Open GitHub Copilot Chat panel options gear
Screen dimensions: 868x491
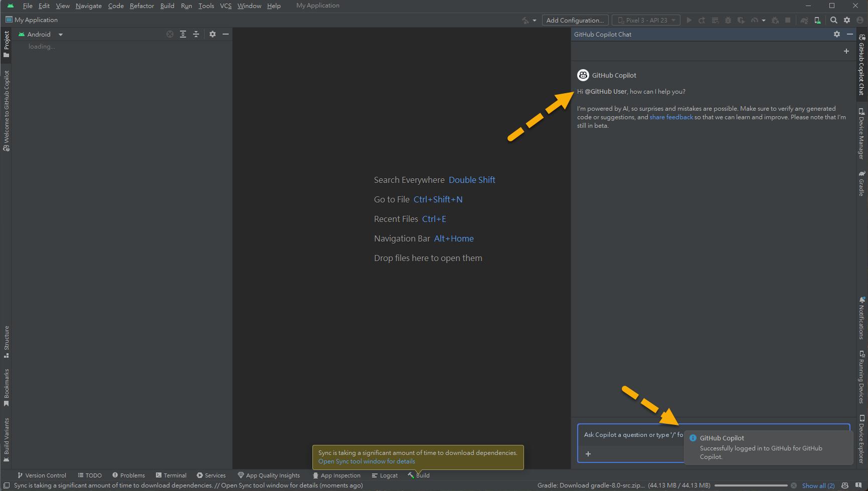836,34
